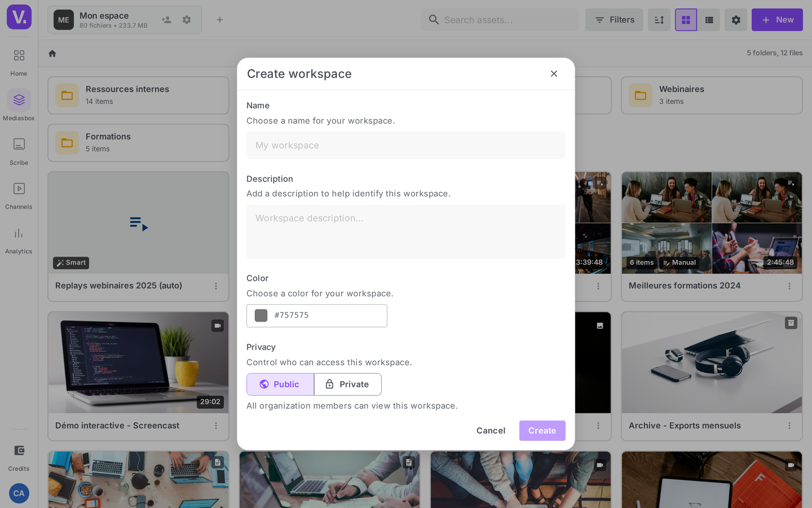Open the display settings gear
The image size is (812, 508).
736,20
